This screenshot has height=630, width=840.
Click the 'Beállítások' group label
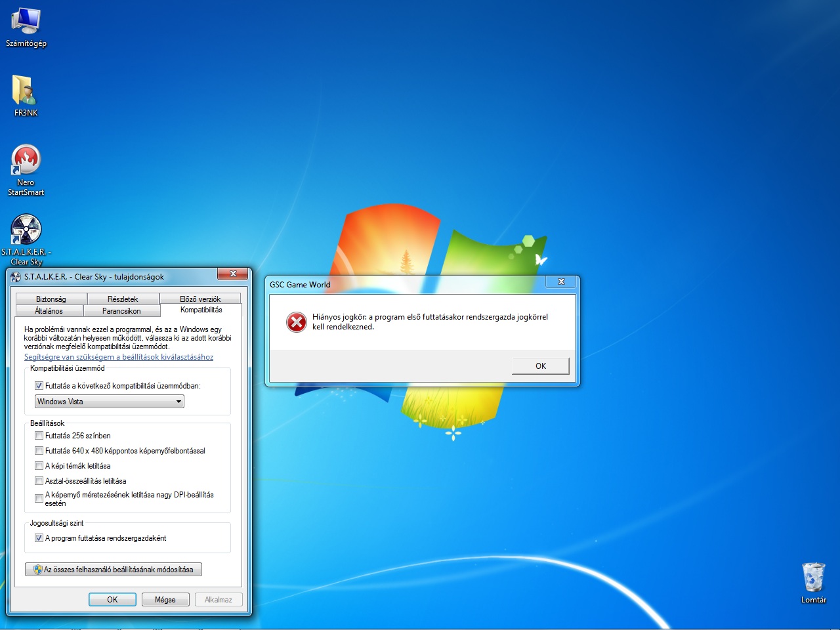click(47, 423)
